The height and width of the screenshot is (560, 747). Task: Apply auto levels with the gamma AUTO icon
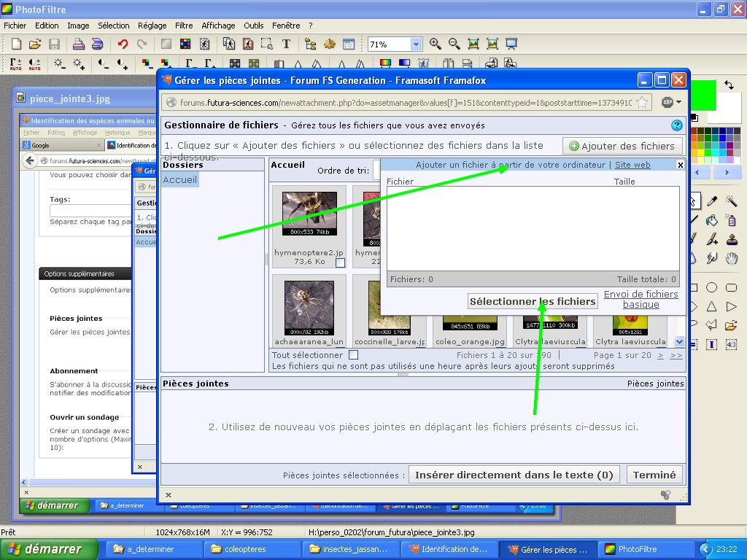pos(16,64)
